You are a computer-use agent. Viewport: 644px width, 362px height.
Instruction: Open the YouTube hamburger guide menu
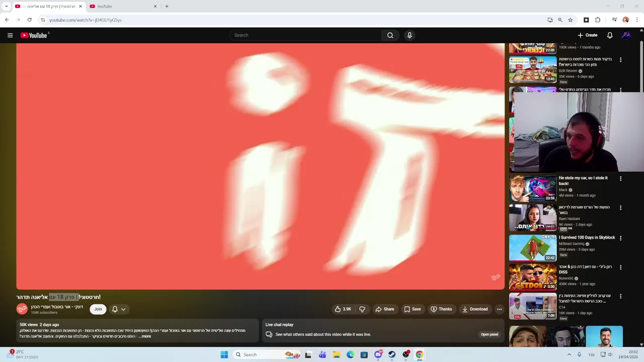10,35
